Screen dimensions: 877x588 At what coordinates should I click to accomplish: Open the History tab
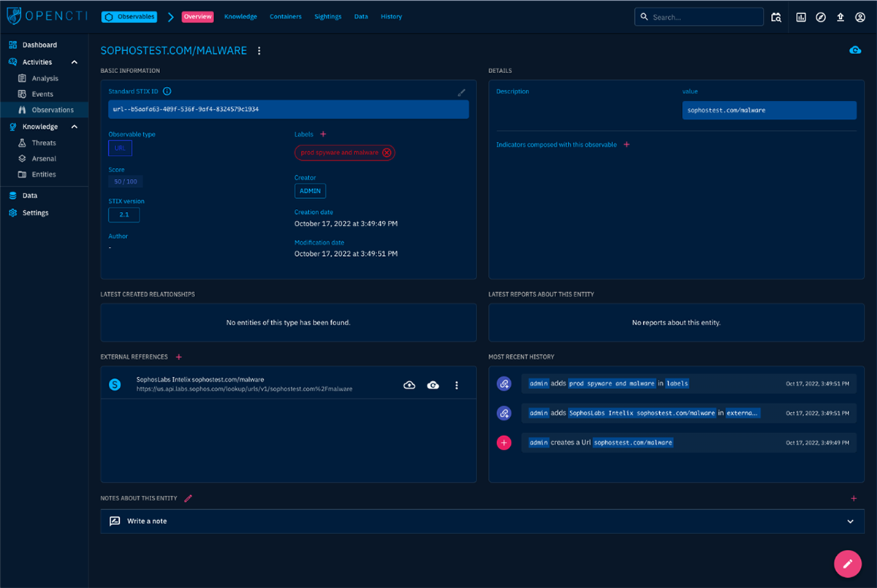[x=391, y=17]
